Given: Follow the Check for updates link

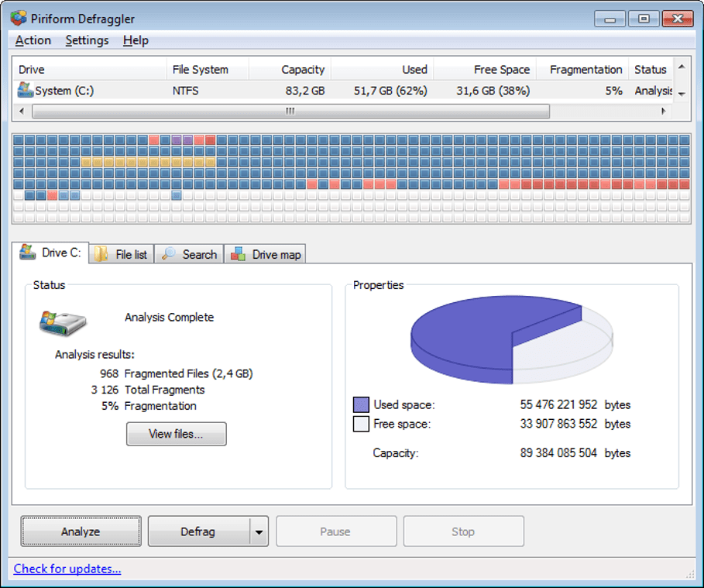Looking at the screenshot, I should [x=67, y=569].
